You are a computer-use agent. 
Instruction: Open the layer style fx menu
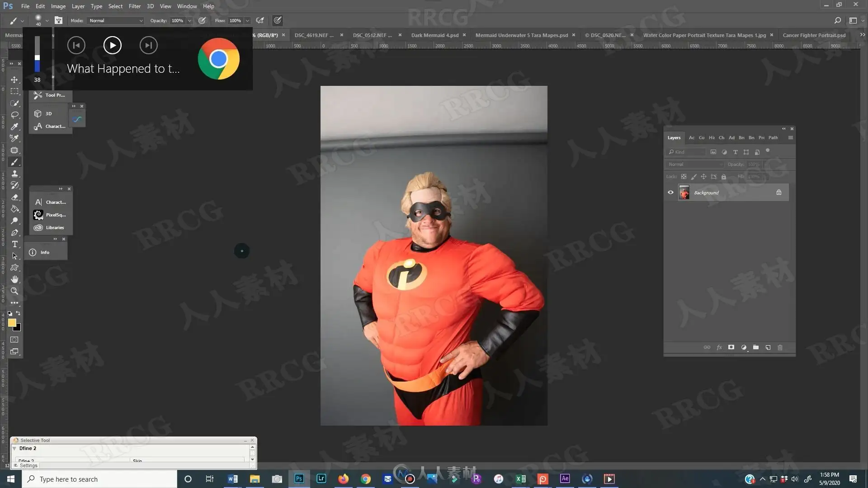click(719, 347)
